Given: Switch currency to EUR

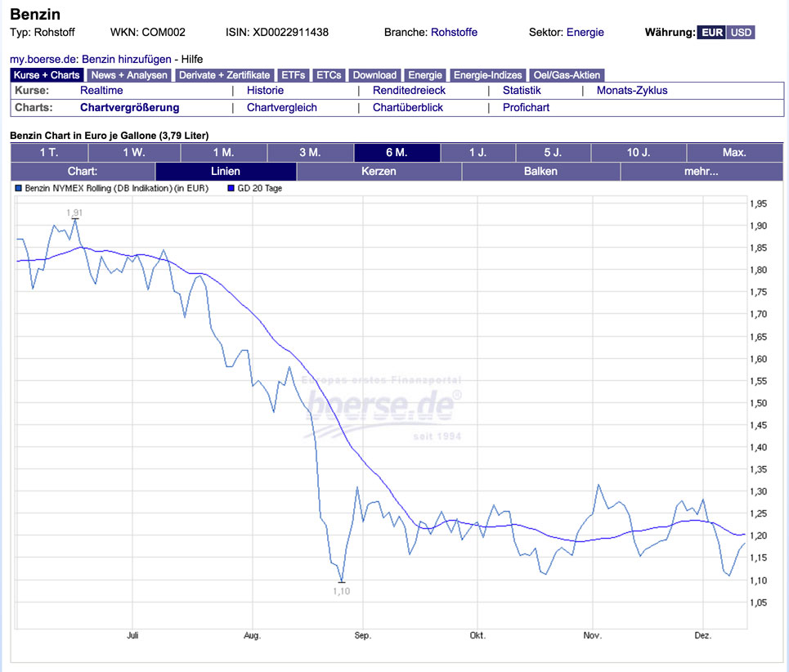Looking at the screenshot, I should [x=711, y=33].
